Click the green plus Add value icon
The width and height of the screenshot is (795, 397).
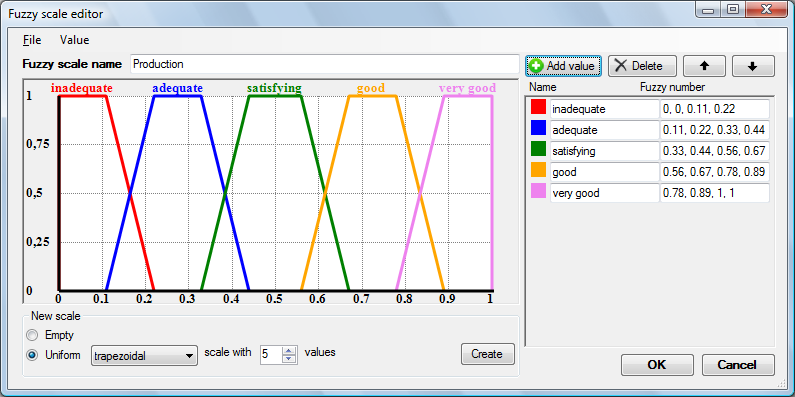click(536, 66)
